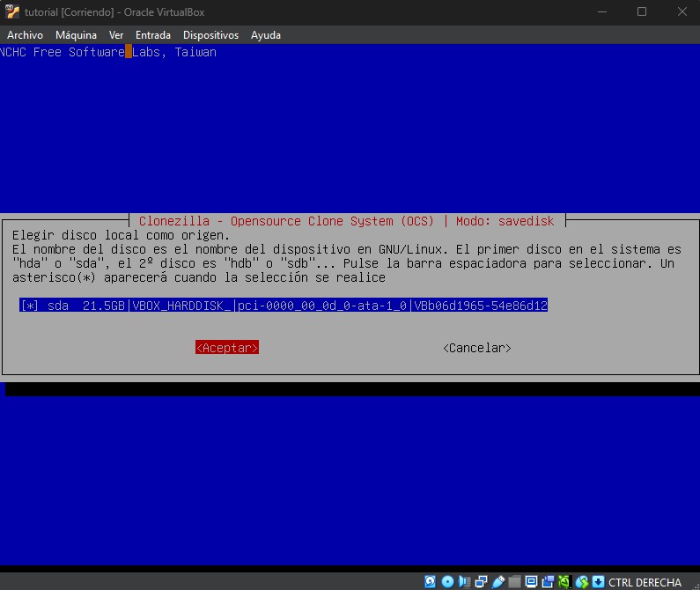Click the Aceptar button
Screen dimensions: 700x590
coord(227,348)
